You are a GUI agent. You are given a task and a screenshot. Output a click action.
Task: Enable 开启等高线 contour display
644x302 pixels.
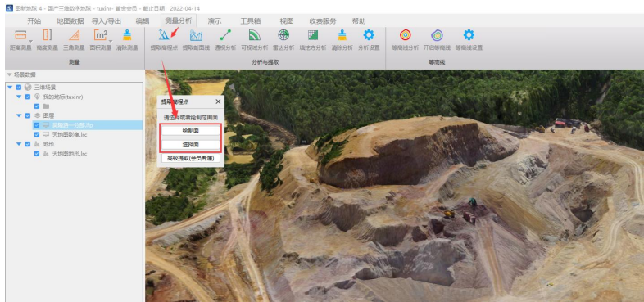tap(437, 40)
